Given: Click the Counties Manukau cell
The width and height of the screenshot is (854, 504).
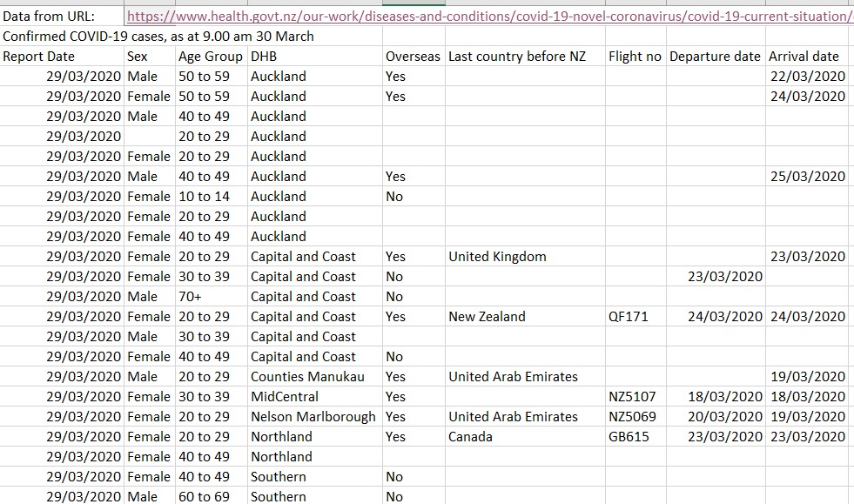Looking at the screenshot, I should 307,377.
